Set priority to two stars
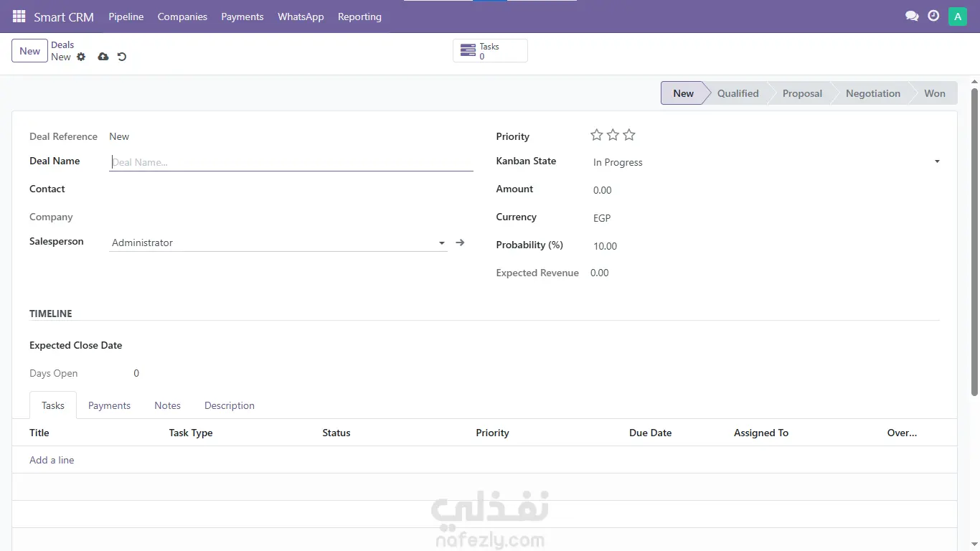Image resolution: width=980 pixels, height=551 pixels. coord(613,135)
